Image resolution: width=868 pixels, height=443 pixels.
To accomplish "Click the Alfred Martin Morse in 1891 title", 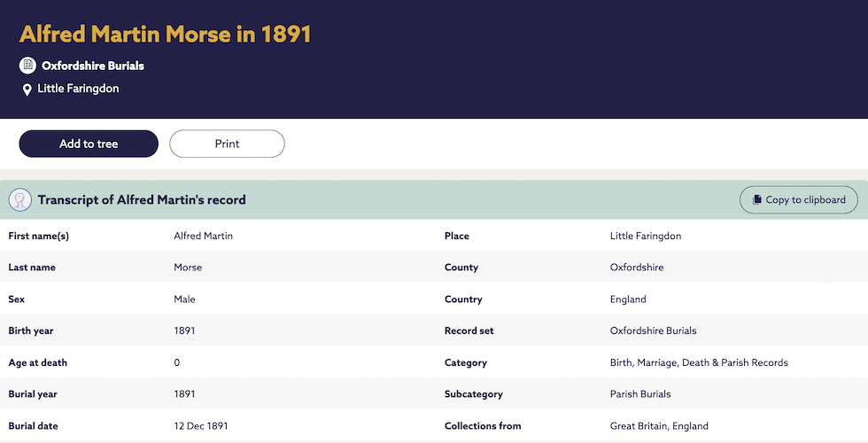I will coord(166,35).
